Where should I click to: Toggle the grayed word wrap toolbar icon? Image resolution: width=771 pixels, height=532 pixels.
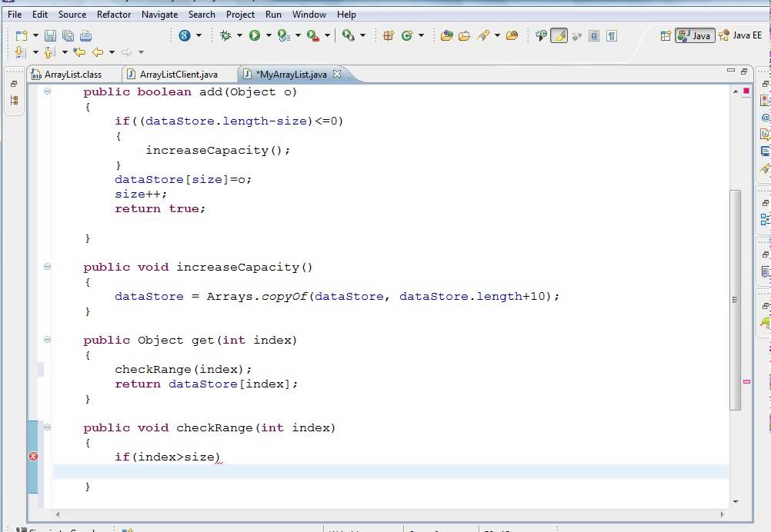click(577, 35)
